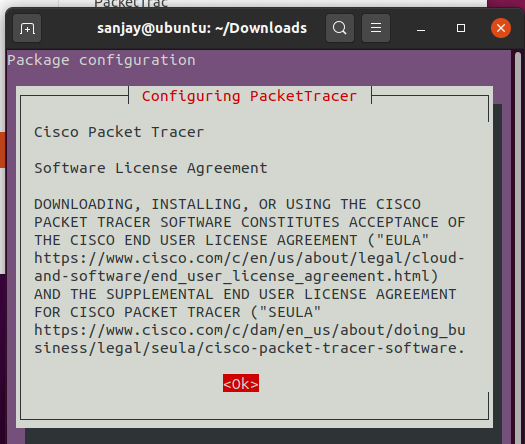
Task: Click the Cisco Packet Tracer heading
Action: [119, 132]
